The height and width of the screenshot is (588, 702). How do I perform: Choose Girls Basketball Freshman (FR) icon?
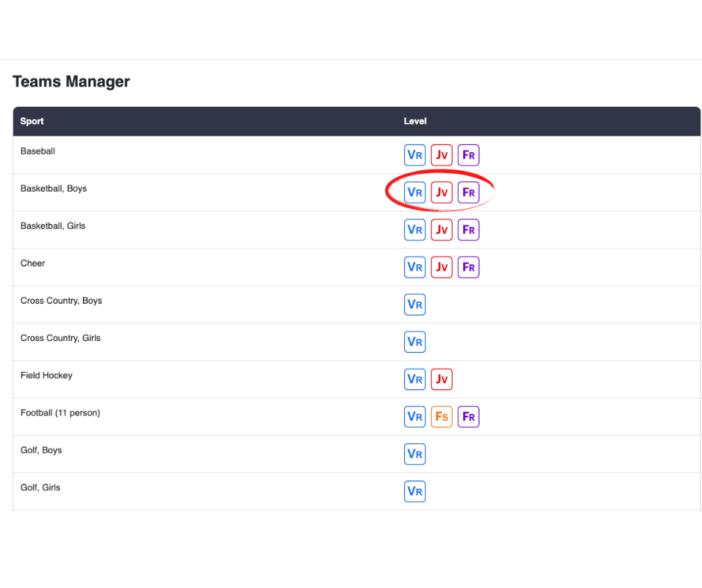[x=468, y=230]
